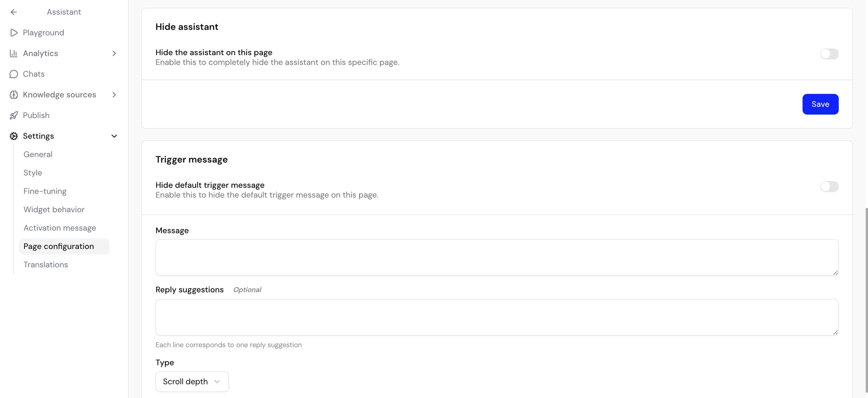Click the Hide assistant heading
Screen dimensions: 868x398
187,27
